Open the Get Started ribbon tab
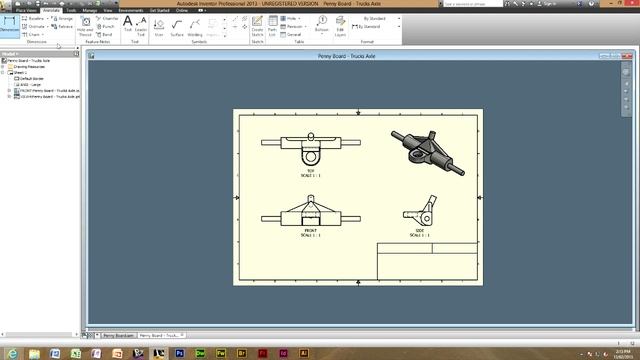The height and width of the screenshot is (360, 640). click(159, 10)
